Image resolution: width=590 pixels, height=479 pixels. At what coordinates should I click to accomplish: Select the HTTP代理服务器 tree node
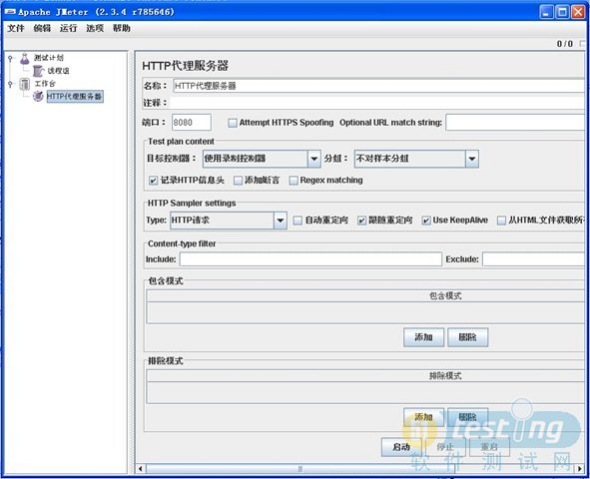(75, 96)
